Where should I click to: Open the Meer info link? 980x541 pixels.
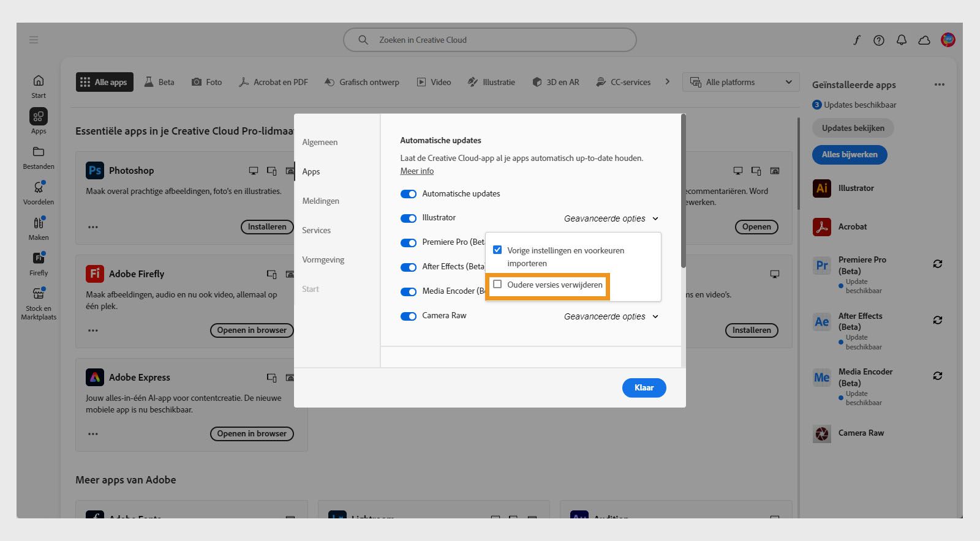pos(417,171)
